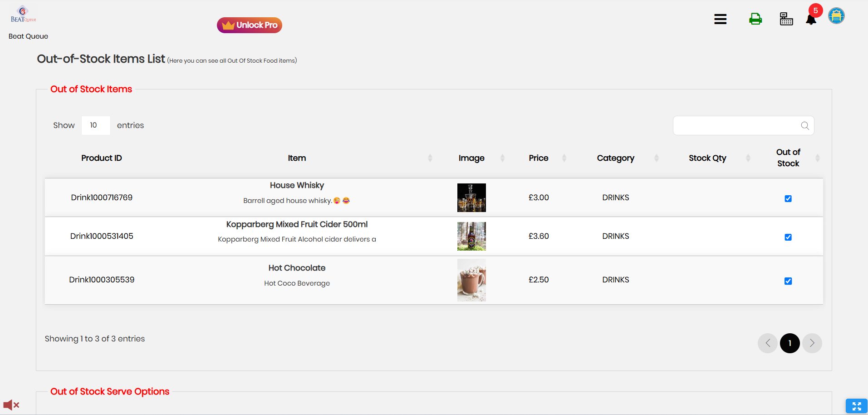Go to next page of results
This screenshot has width=868, height=415.
pyautogui.click(x=812, y=343)
